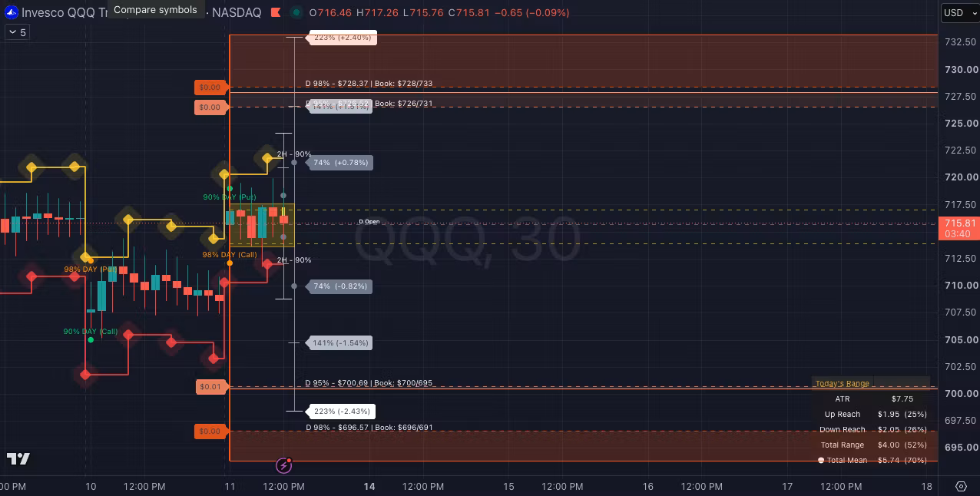This screenshot has height=496, width=980.
Task: Click the 223% (-2.43%) level label
Action: coord(341,411)
